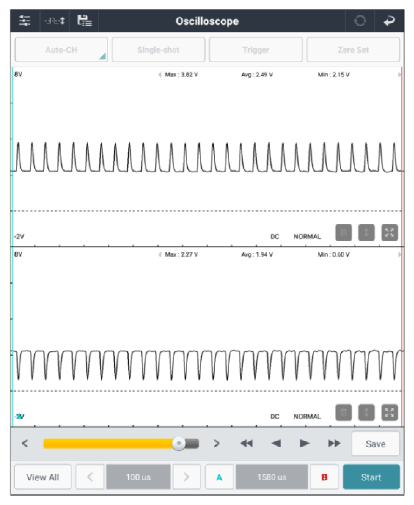Click vertical adjust icon on top channel
The height and width of the screenshot is (505, 414).
pyautogui.click(x=366, y=232)
